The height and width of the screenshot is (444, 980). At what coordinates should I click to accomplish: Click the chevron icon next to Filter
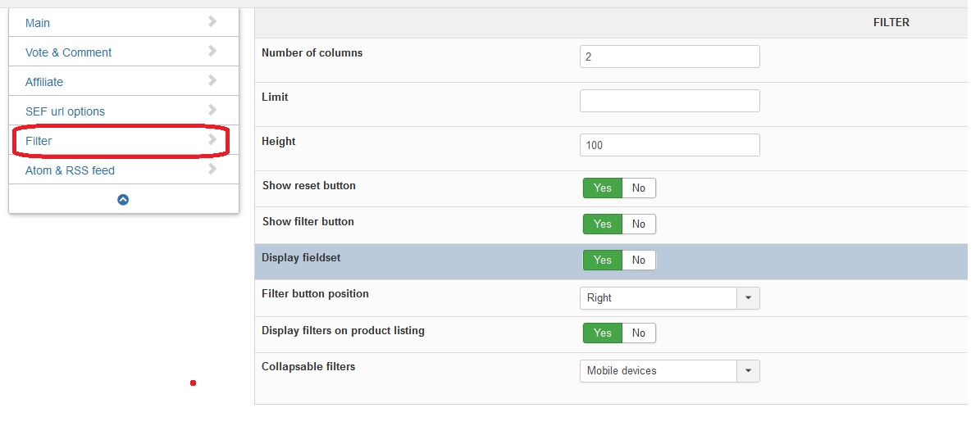pos(212,139)
